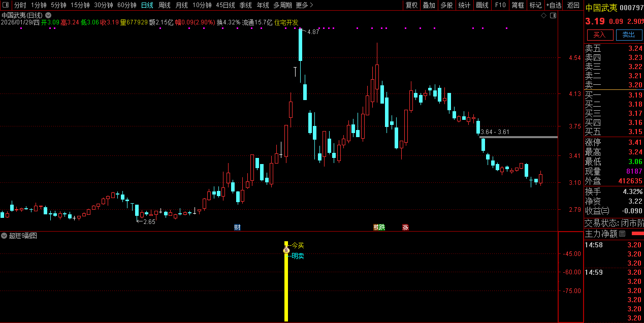Click the stock name 中国武夷 in quote panel
644x323 pixels.
pyautogui.click(x=601, y=8)
